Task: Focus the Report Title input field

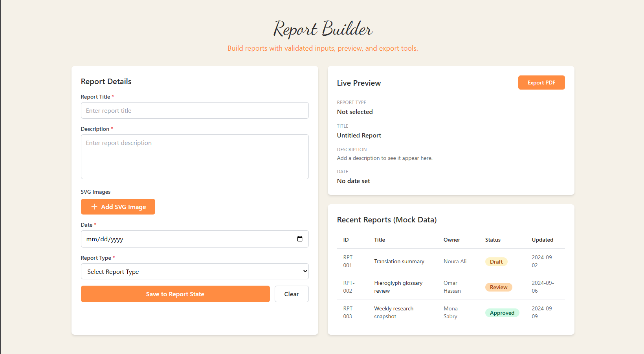Action: tap(194, 110)
